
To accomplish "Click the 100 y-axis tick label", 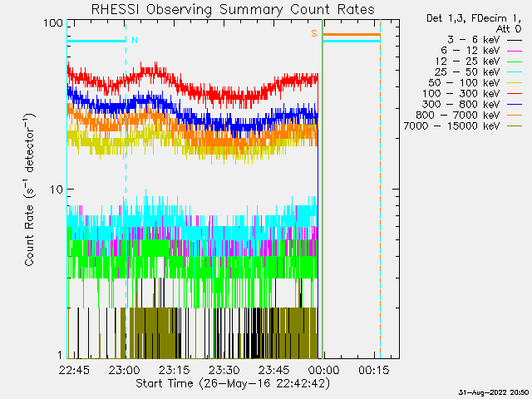I will pos(53,23).
